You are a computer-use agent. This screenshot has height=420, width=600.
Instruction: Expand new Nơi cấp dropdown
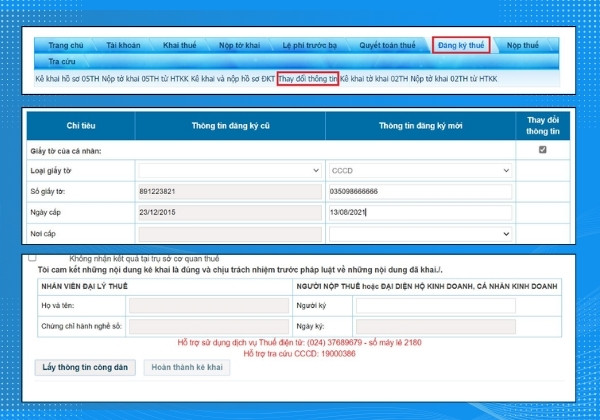(420, 234)
